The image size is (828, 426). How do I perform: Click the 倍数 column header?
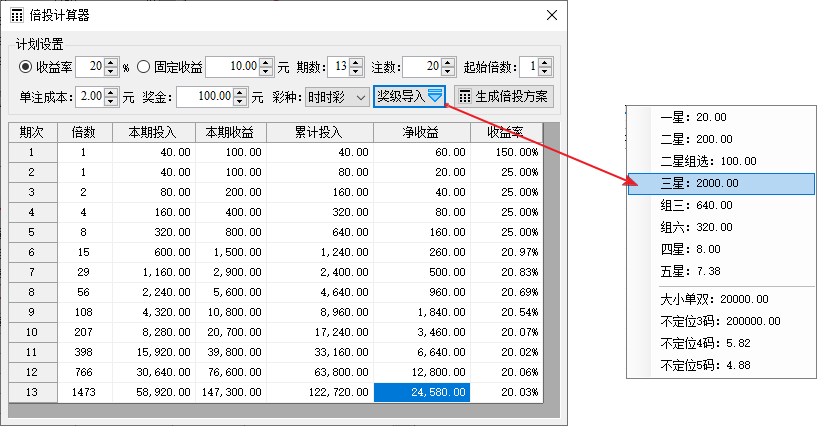[x=83, y=132]
